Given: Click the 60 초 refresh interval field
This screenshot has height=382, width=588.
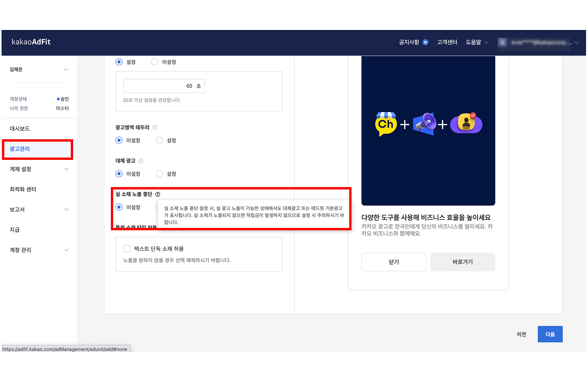Looking at the screenshot, I should point(164,86).
